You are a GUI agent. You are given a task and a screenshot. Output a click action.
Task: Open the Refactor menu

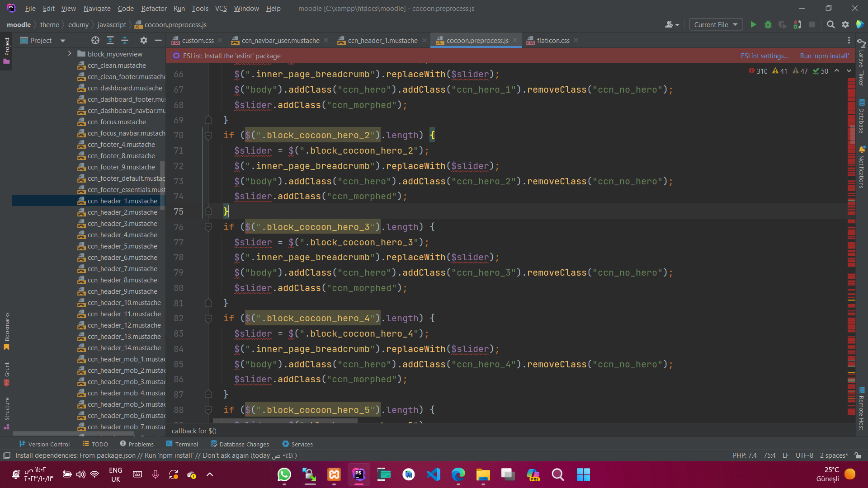tap(154, 8)
